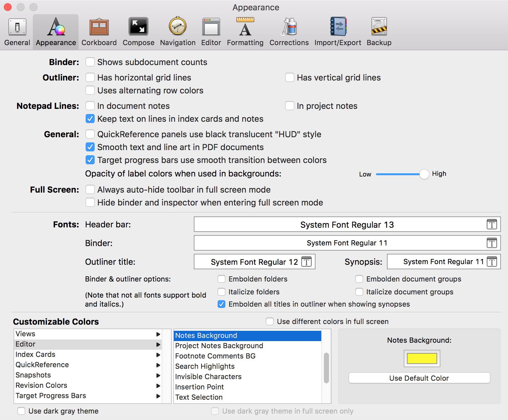Open the Navigation compass icon
This screenshot has height=420, width=508.
coord(178,26)
